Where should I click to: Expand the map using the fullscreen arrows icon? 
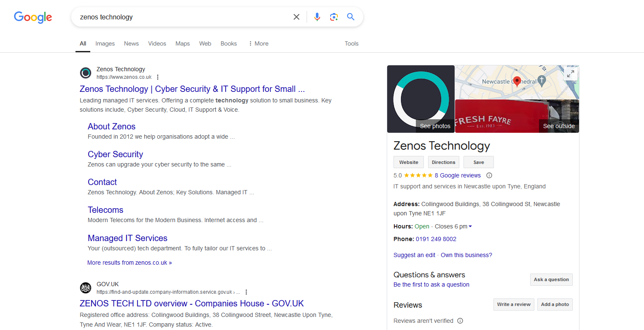[x=570, y=74]
